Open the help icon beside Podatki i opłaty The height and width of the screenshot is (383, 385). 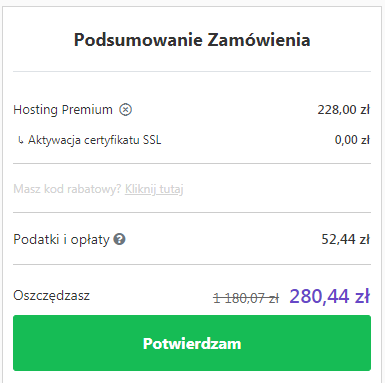[x=119, y=239]
